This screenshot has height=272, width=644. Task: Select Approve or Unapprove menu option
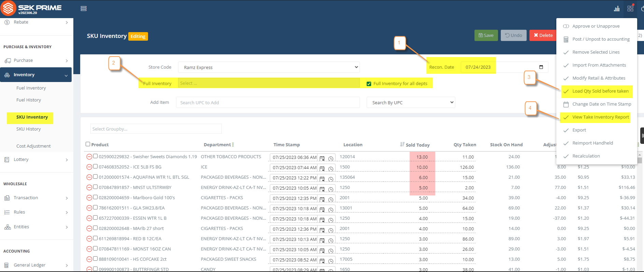coord(597,26)
